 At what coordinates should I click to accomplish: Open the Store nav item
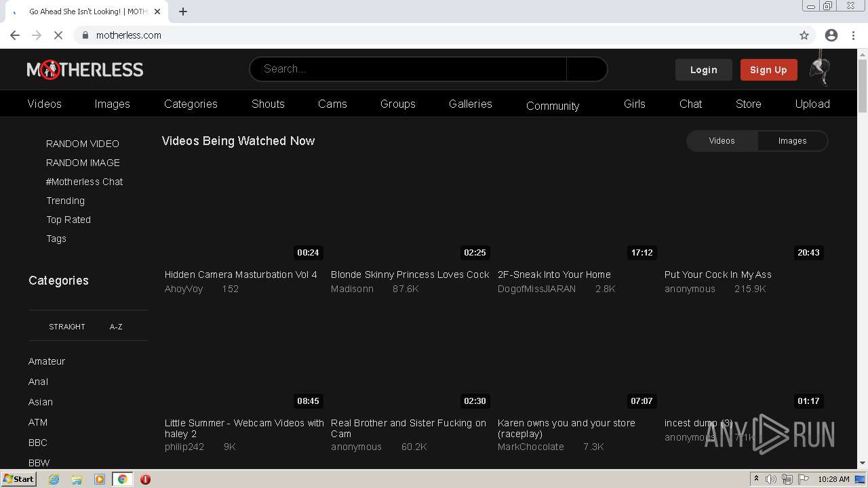749,104
